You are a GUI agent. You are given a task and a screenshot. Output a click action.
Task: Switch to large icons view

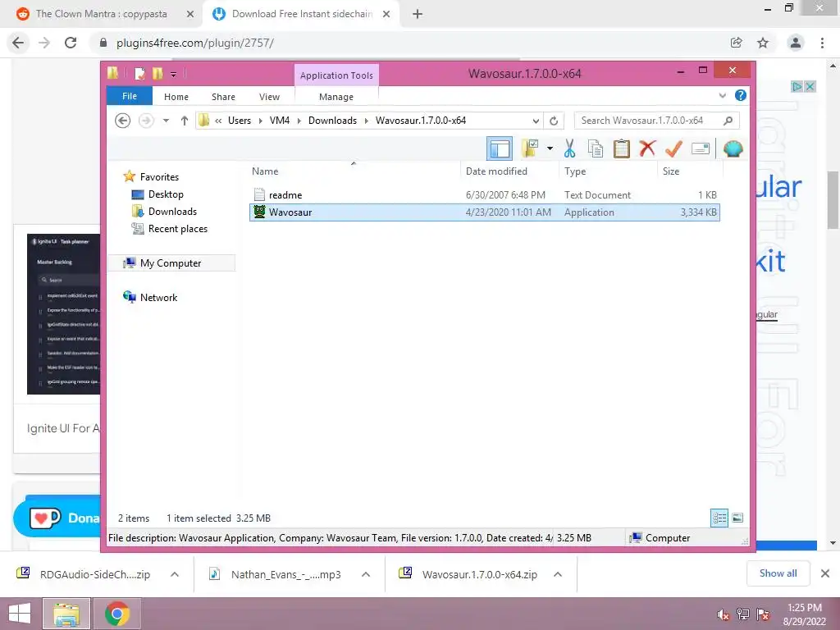737,518
